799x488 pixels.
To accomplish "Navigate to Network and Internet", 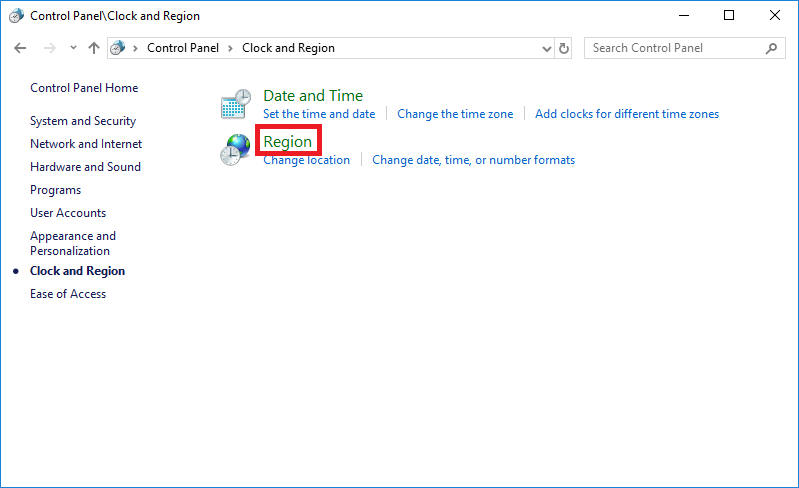I will 86,144.
